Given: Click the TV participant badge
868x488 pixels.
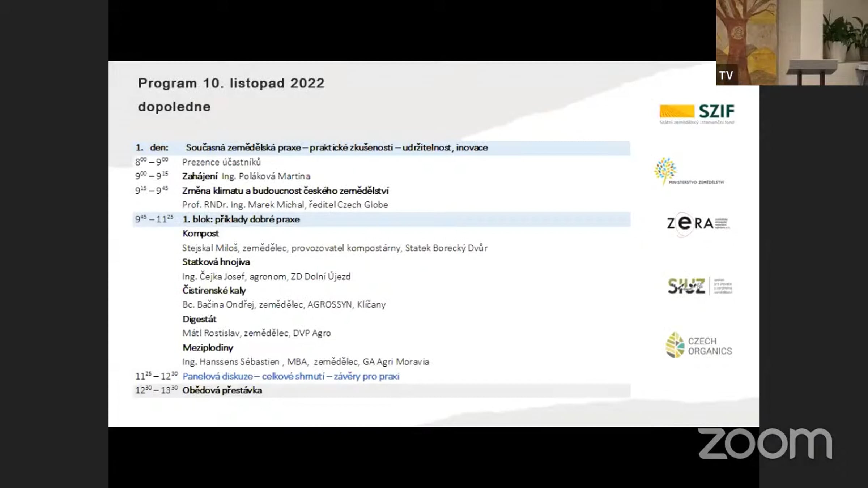Looking at the screenshot, I should pyautogui.click(x=726, y=75).
